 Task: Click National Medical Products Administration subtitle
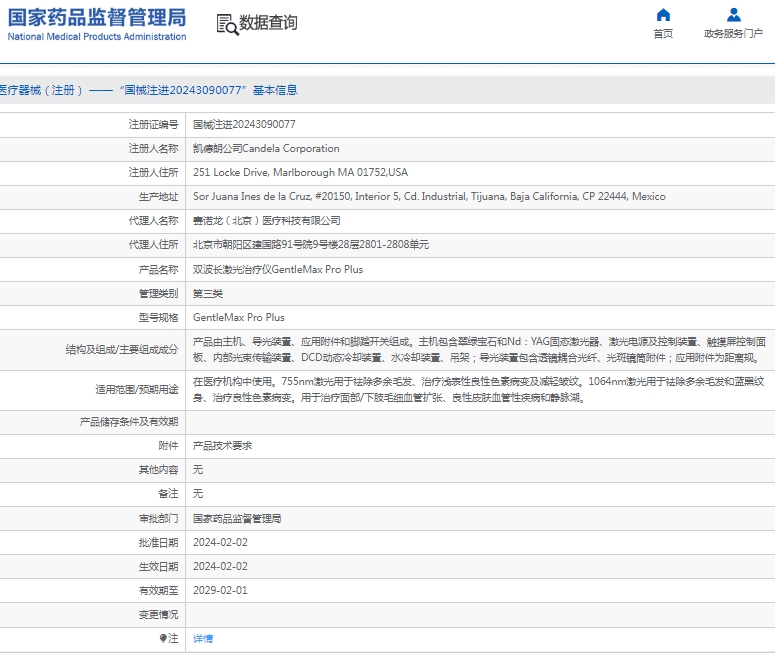(97, 37)
